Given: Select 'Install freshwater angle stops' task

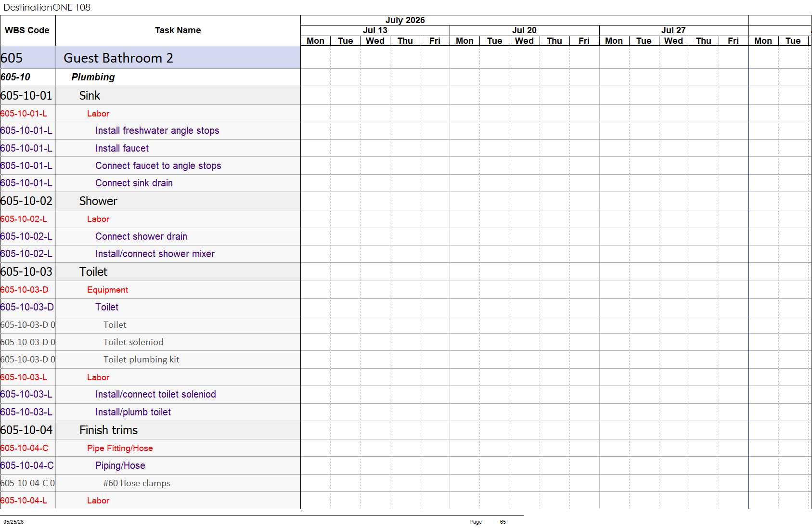Looking at the screenshot, I should click(x=157, y=130).
